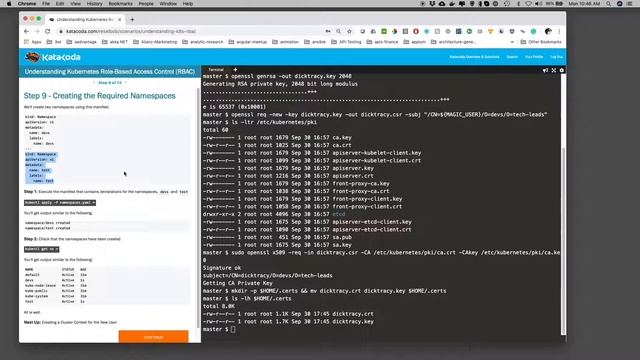The height and width of the screenshot is (360, 640).
Task: Click the volume icon in the menu bar
Action: pos(538,4)
